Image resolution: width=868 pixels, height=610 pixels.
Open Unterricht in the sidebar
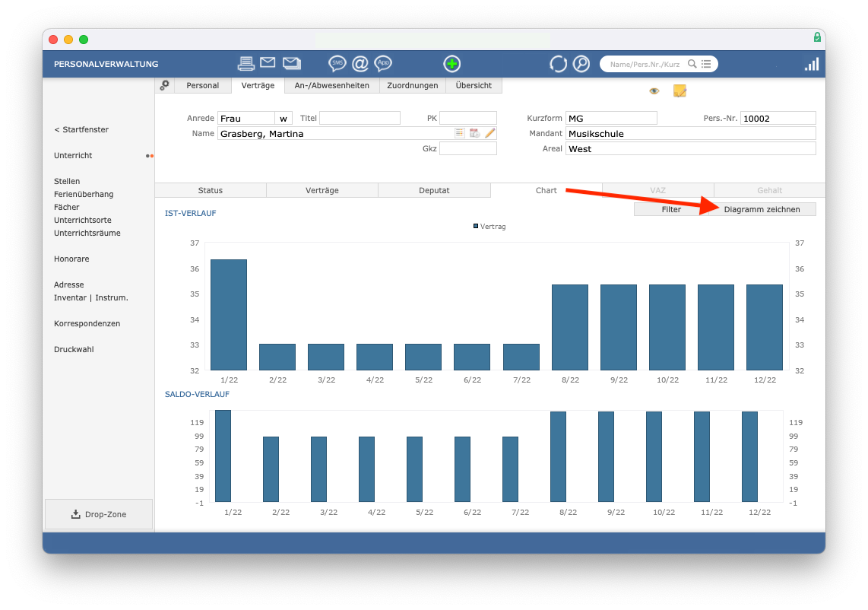[x=73, y=156]
